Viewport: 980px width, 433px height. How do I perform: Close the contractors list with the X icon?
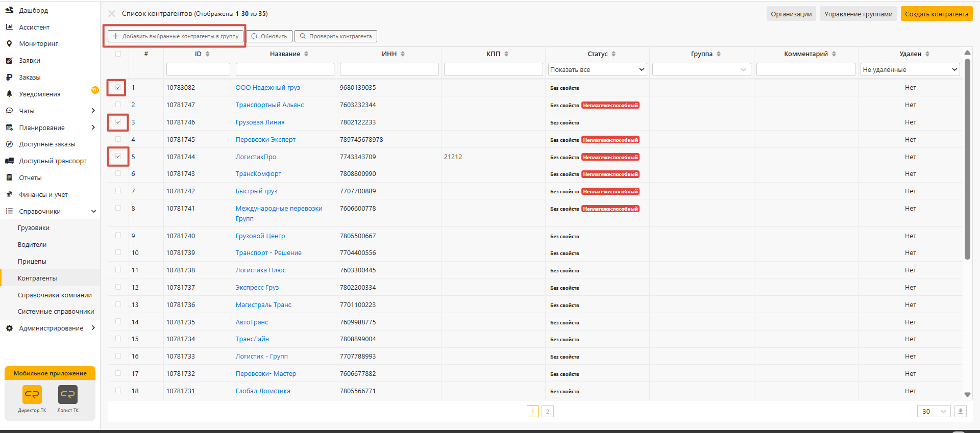coord(112,14)
